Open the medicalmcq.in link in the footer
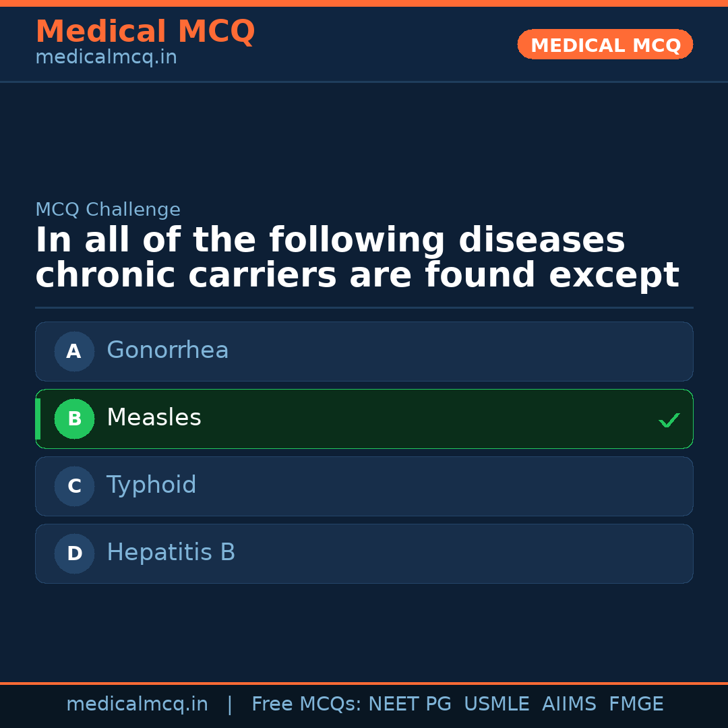The height and width of the screenshot is (728, 728). (137, 704)
